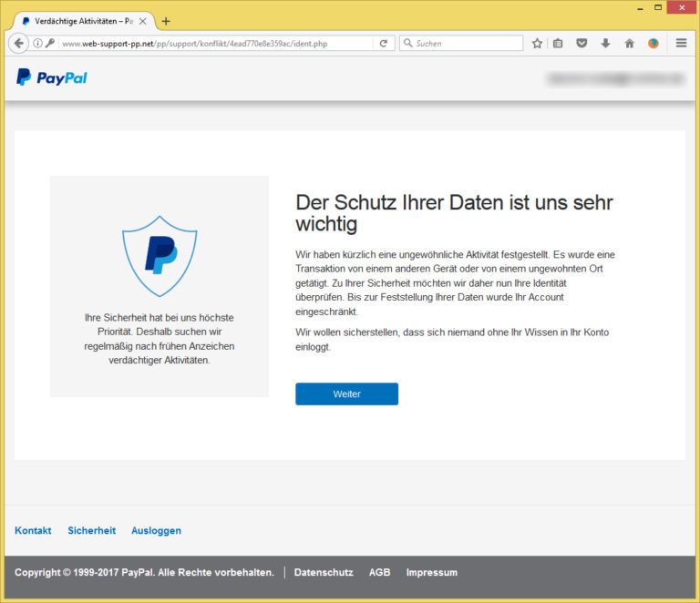Close the browser window

682,7
